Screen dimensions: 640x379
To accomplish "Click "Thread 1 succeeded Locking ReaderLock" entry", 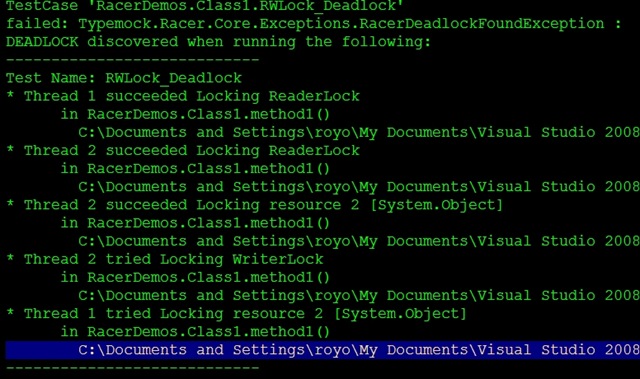I will 183,96.
